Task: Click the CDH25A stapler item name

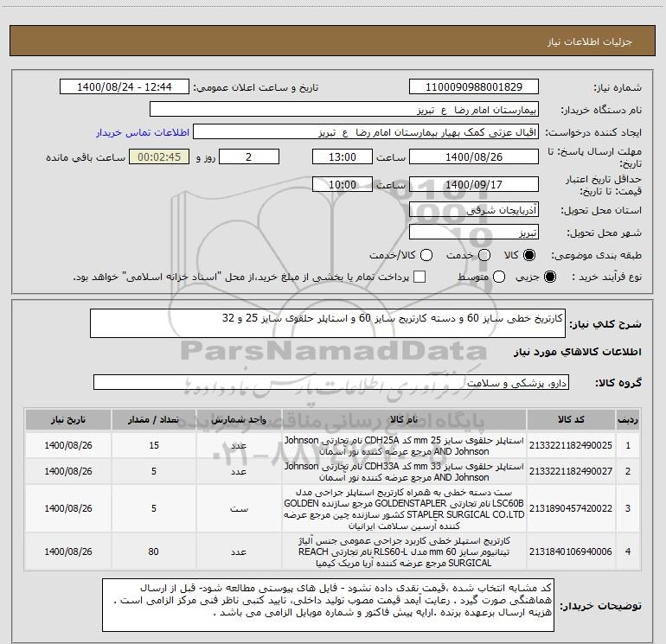Action: pyautogui.click(x=405, y=446)
